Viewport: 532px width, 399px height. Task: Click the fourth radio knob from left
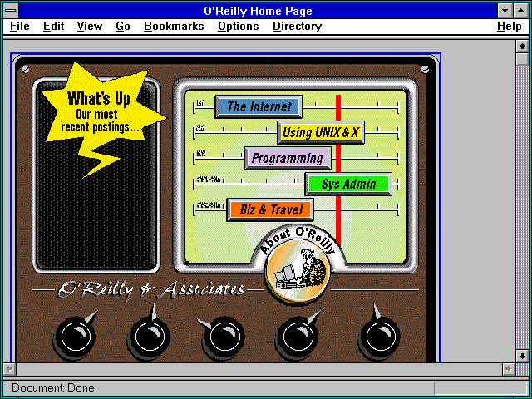click(298, 337)
